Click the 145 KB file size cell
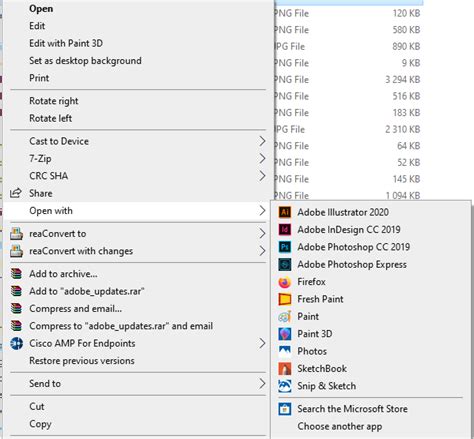474x439 pixels. coord(406,179)
